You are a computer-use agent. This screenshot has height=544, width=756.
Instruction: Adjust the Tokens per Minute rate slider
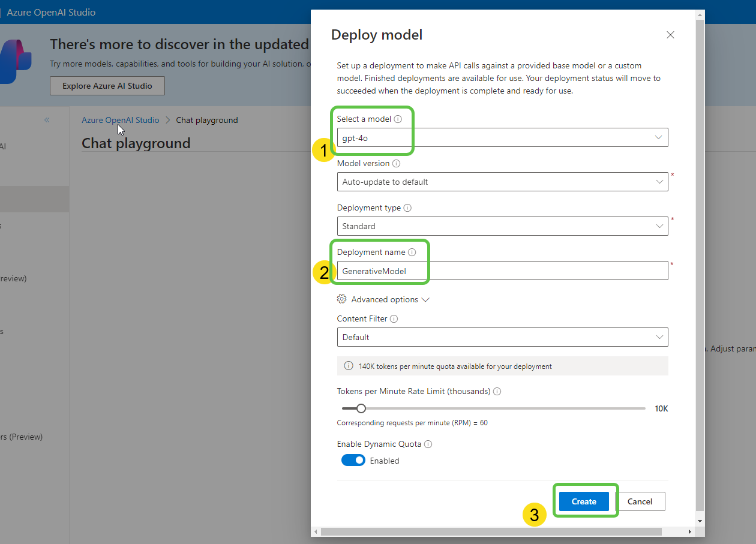pyautogui.click(x=361, y=408)
